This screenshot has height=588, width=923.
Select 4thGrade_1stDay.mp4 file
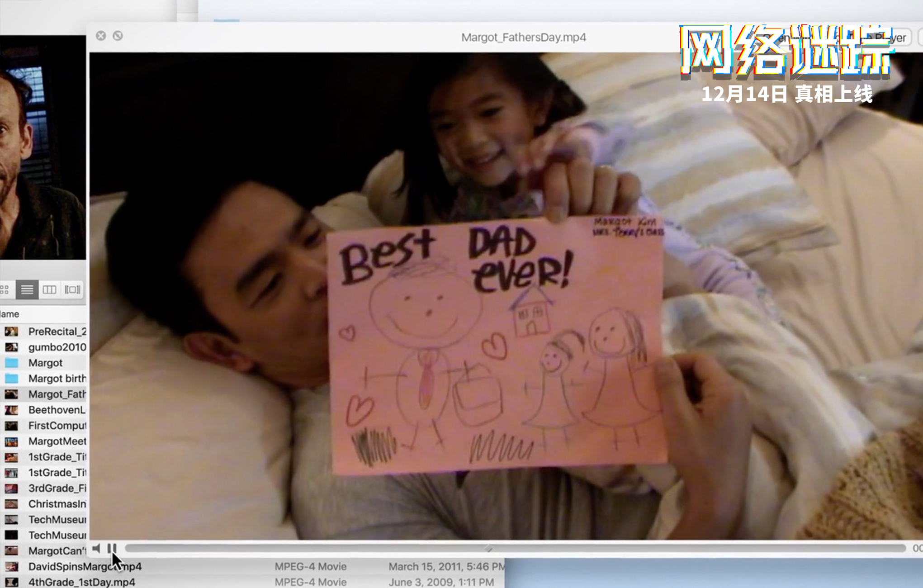(x=81, y=582)
